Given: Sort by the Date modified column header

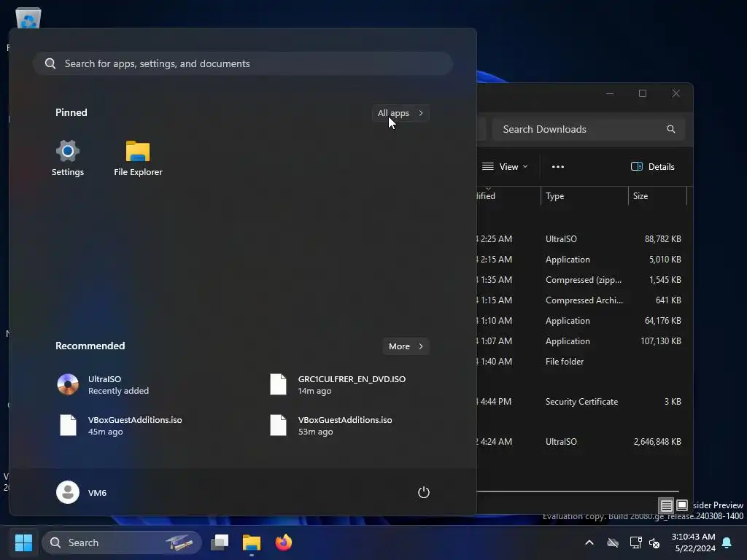Looking at the screenshot, I should 508,195.
